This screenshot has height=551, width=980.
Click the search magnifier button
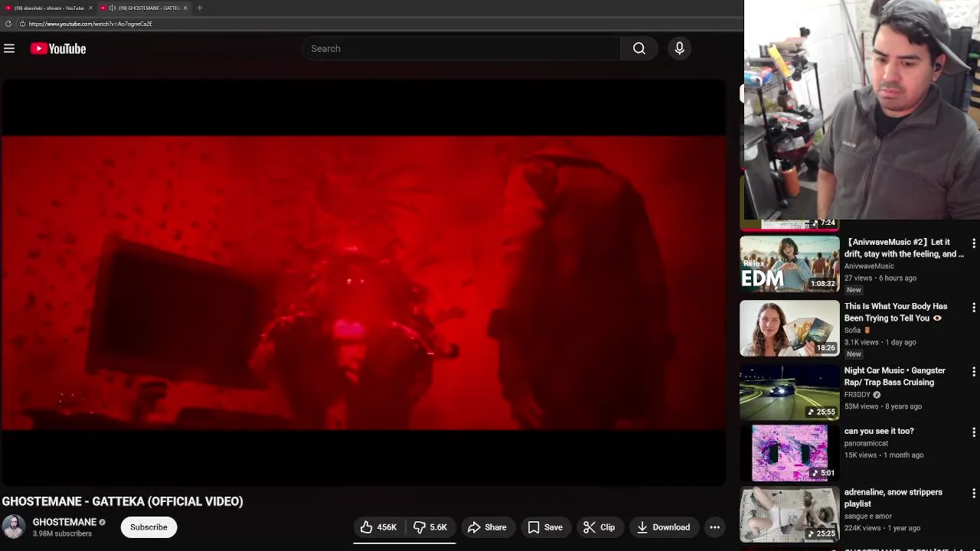pyautogui.click(x=639, y=48)
